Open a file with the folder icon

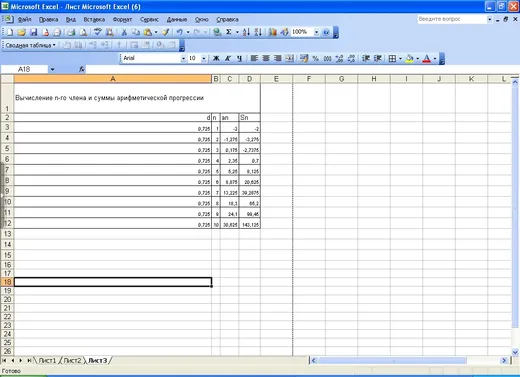(21, 32)
